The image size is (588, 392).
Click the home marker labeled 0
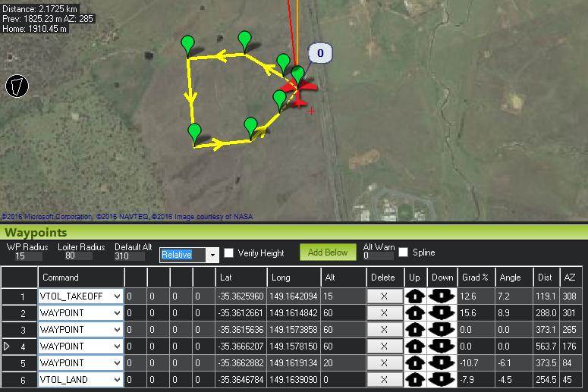pos(320,53)
